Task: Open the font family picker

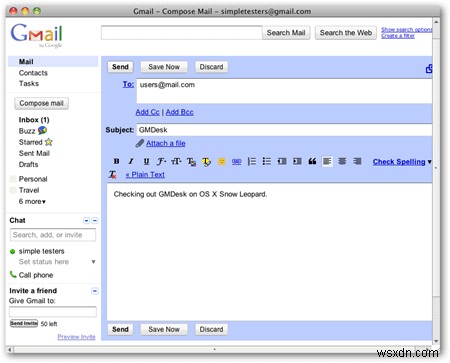Action: click(161, 162)
